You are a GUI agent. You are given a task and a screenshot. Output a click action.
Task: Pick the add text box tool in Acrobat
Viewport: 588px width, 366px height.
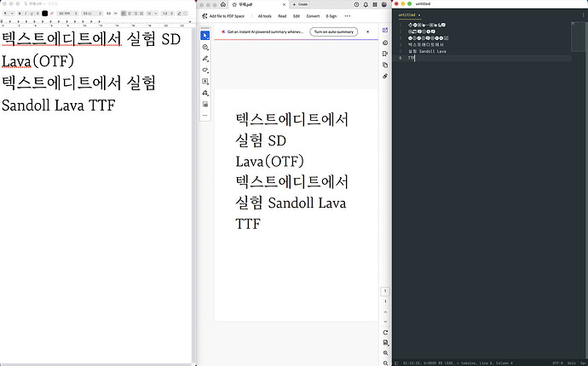[x=205, y=82]
